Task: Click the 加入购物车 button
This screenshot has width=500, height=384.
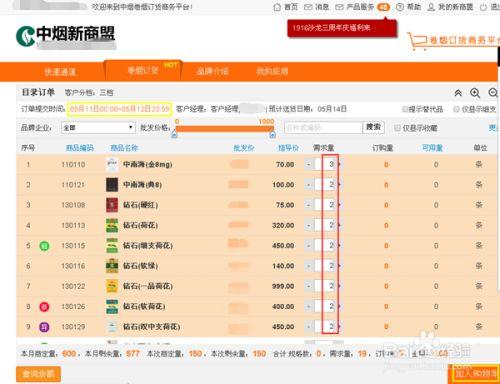Action: click(x=476, y=374)
